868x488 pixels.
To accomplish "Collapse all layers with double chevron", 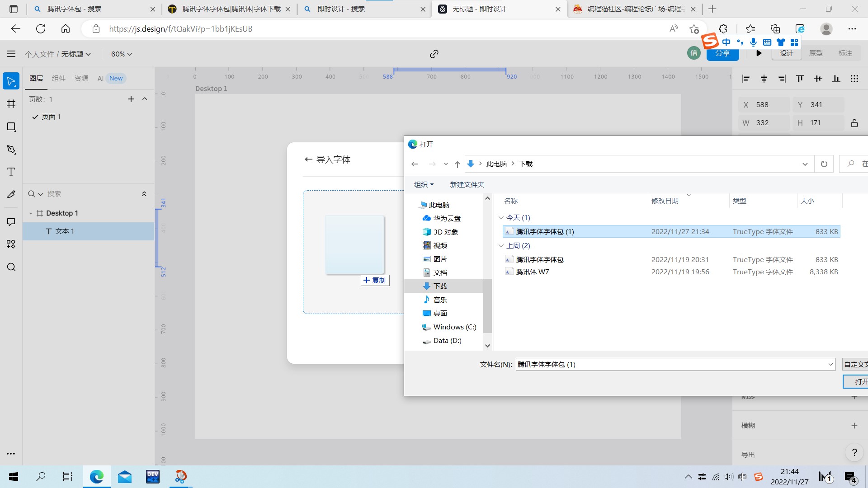I will pyautogui.click(x=144, y=194).
